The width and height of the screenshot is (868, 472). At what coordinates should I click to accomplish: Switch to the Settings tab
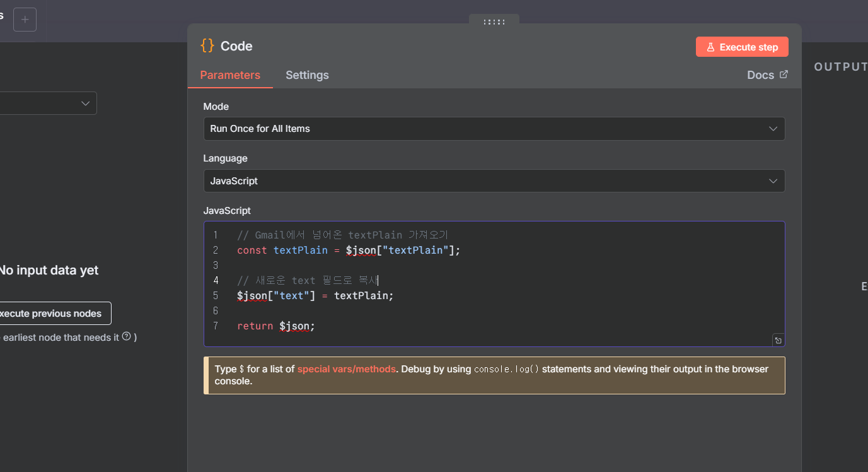coord(307,75)
